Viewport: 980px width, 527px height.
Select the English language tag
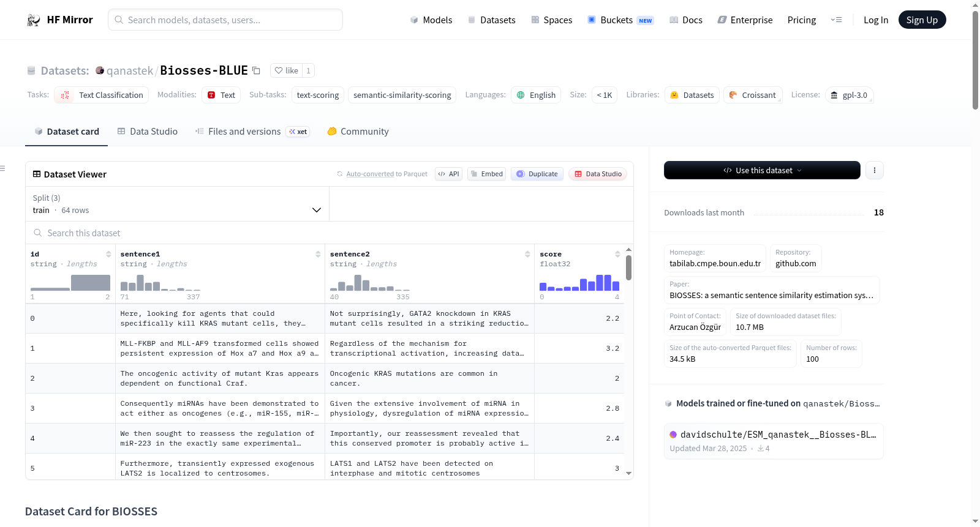[536, 95]
